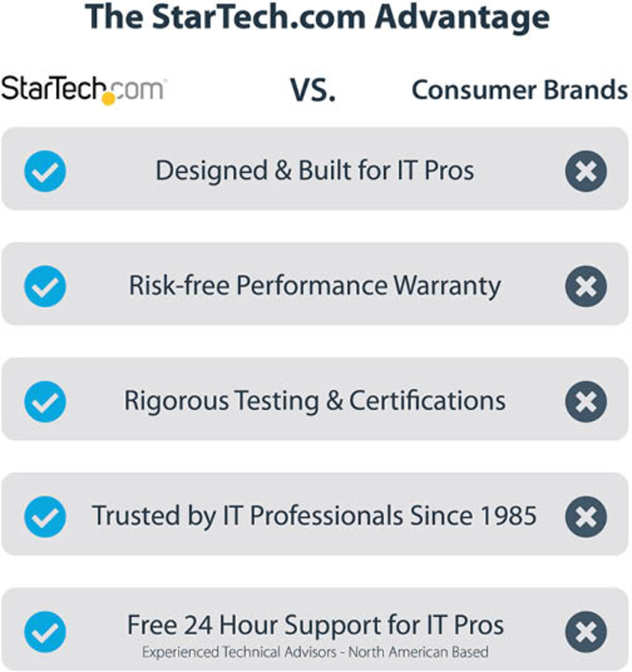Click the blue checkmark beside Performance Warranty
Image resolution: width=632 pixels, height=672 pixels.
point(45,287)
